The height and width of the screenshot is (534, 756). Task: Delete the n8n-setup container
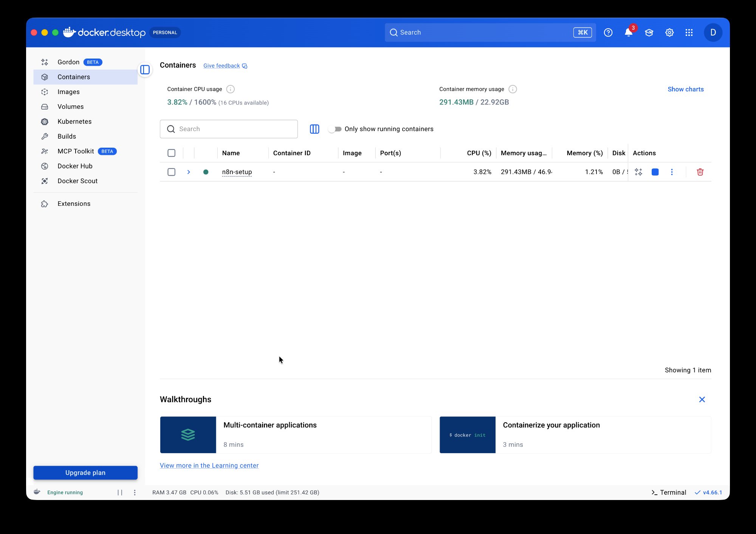700,172
